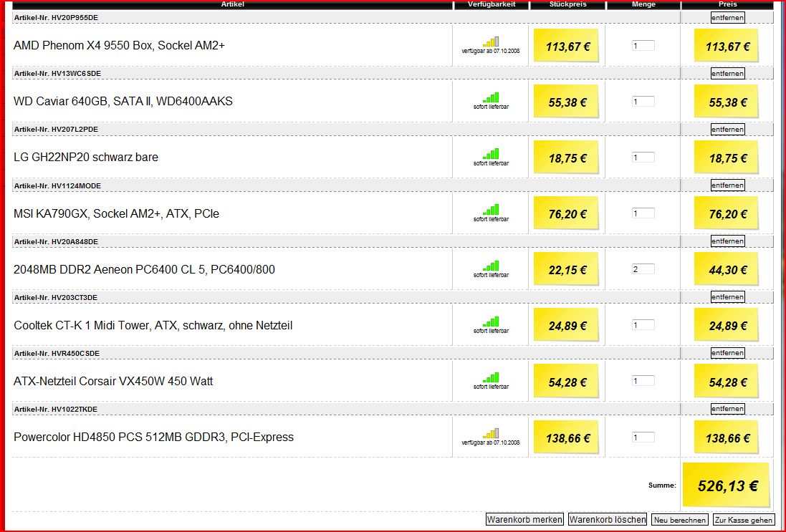786x532 pixels.
Task: Focus quantity field showing 2 for Aeneon memory
Action: click(643, 269)
